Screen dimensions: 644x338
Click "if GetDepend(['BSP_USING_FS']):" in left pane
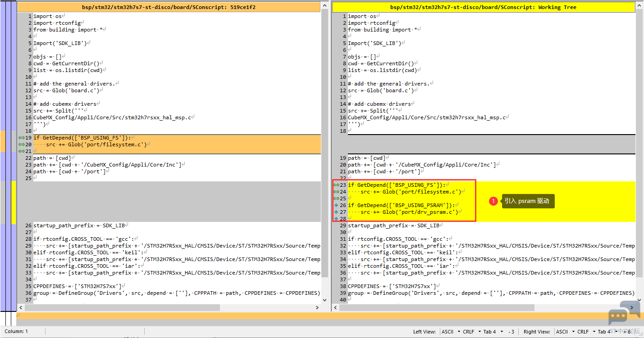pyautogui.click(x=82, y=138)
